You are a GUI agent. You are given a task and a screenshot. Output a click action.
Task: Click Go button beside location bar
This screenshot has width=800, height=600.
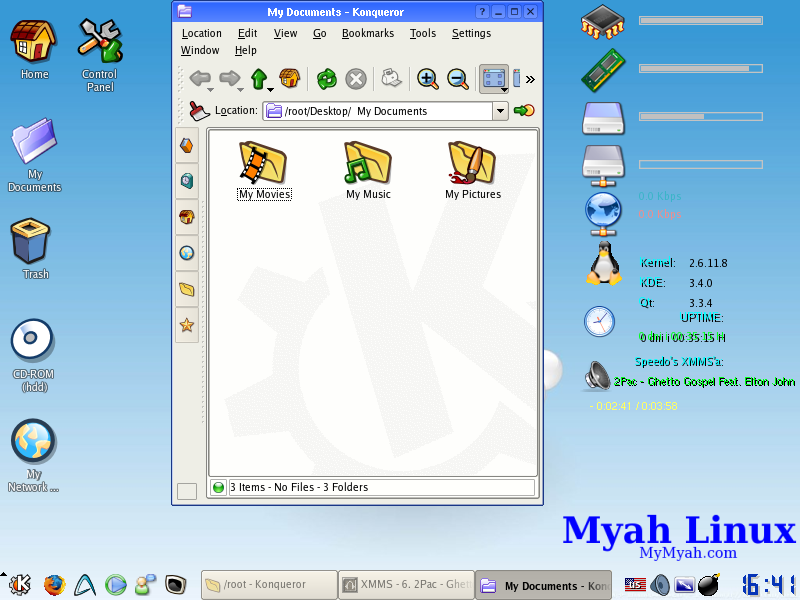524,110
